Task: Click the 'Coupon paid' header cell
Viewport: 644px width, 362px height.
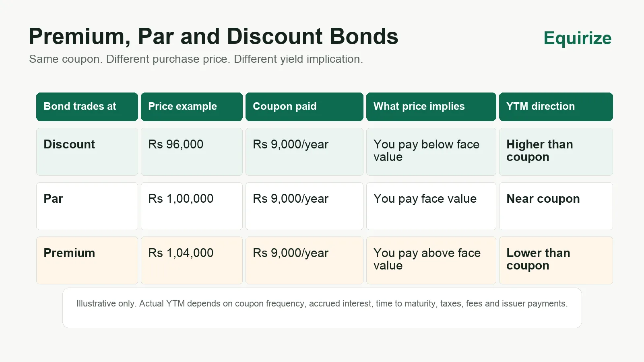Action: pyautogui.click(x=304, y=107)
